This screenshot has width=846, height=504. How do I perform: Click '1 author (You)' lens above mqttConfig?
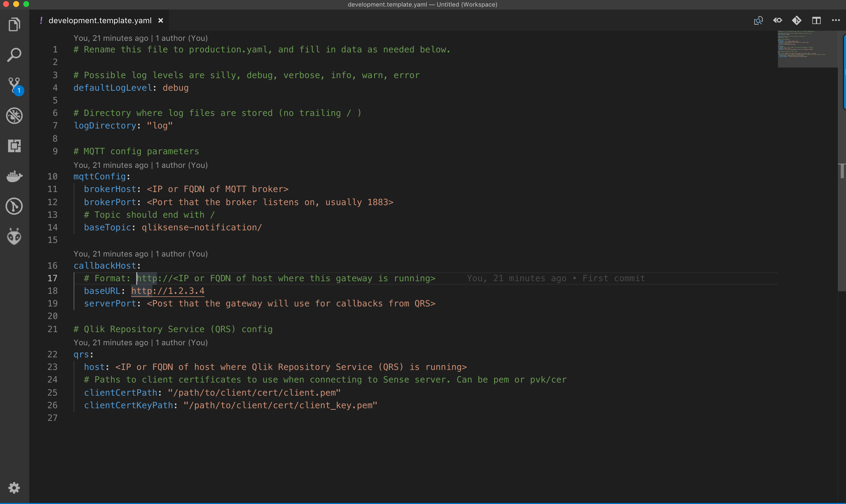(x=182, y=165)
